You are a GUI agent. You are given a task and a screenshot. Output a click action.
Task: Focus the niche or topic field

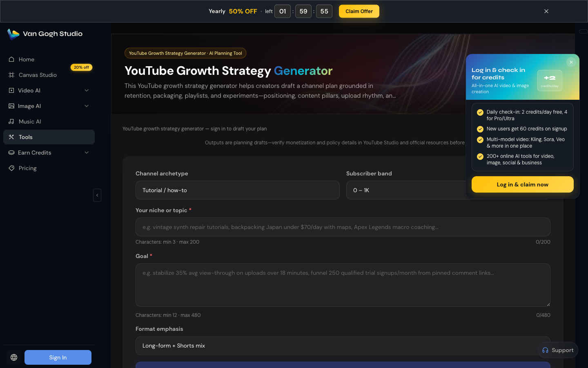click(343, 227)
